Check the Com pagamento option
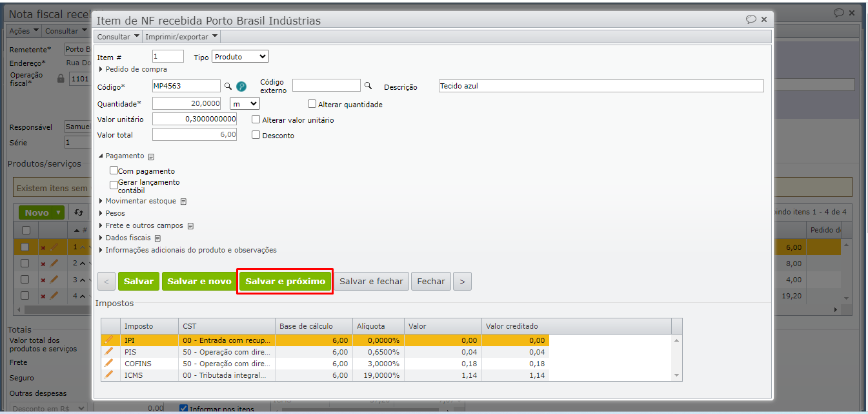This screenshot has height=414, width=868. (114, 171)
